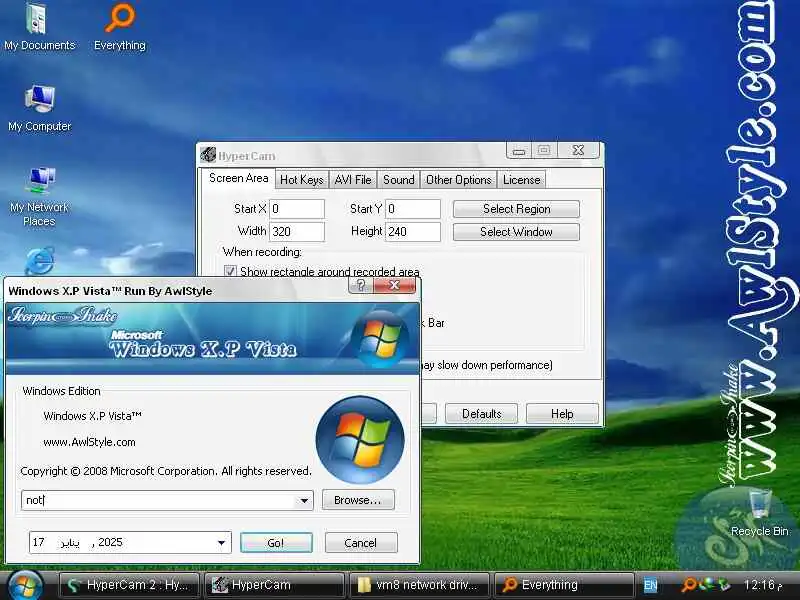
Task: Open the date picker dropdown arrow
Action: 221,542
